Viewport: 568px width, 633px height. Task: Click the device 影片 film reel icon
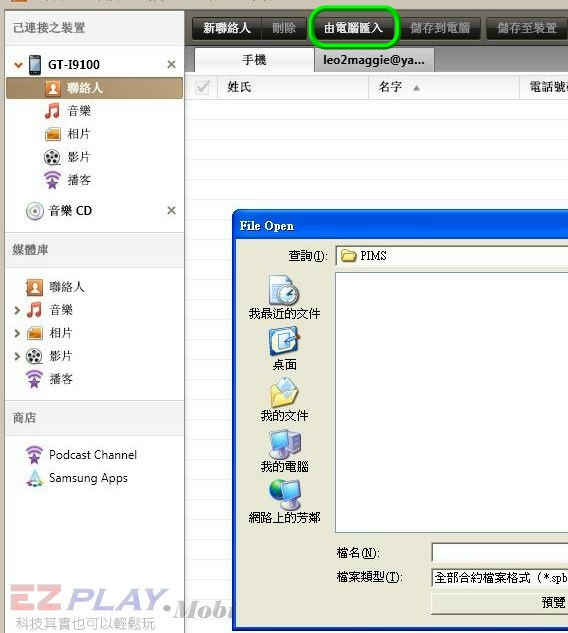(x=52, y=157)
